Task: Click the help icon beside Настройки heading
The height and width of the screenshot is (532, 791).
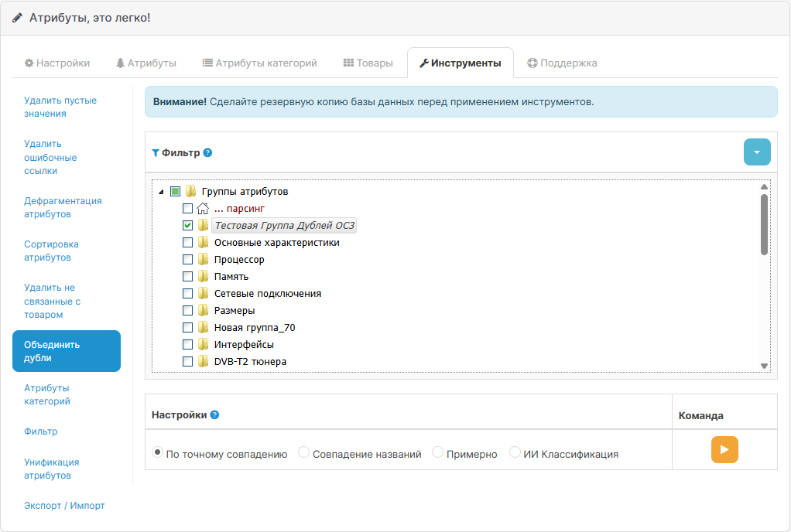Action: click(x=214, y=415)
